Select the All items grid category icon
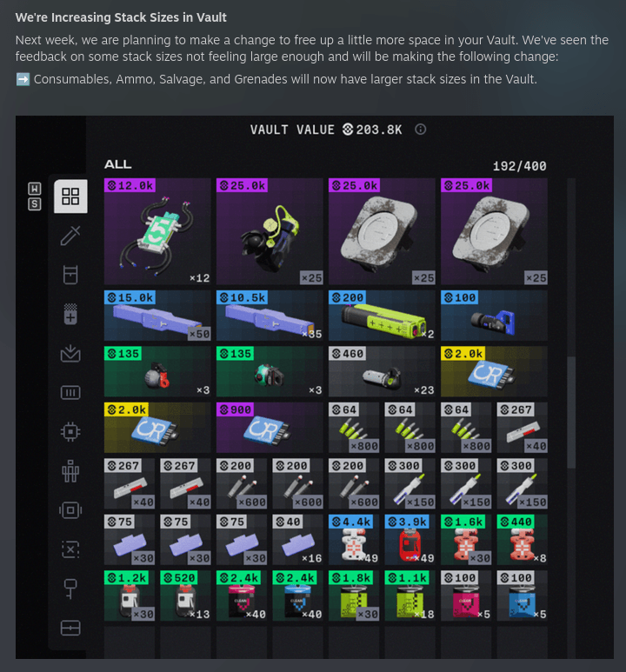626x672 pixels. [x=70, y=196]
